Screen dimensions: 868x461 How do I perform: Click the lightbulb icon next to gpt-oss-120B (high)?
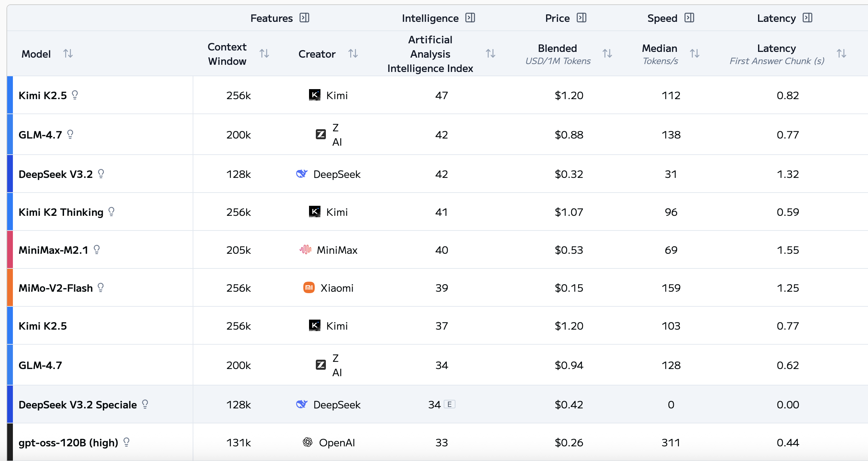[x=126, y=442]
